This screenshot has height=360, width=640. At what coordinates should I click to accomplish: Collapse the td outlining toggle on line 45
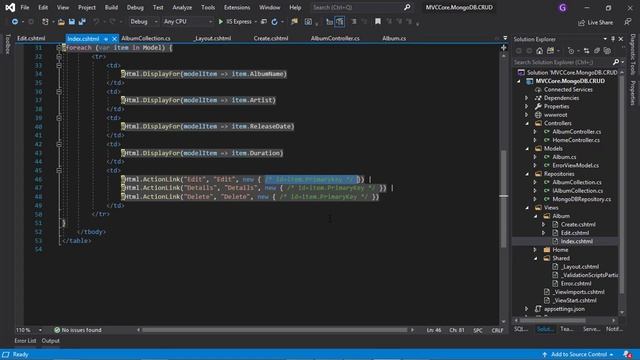[x=59, y=170]
